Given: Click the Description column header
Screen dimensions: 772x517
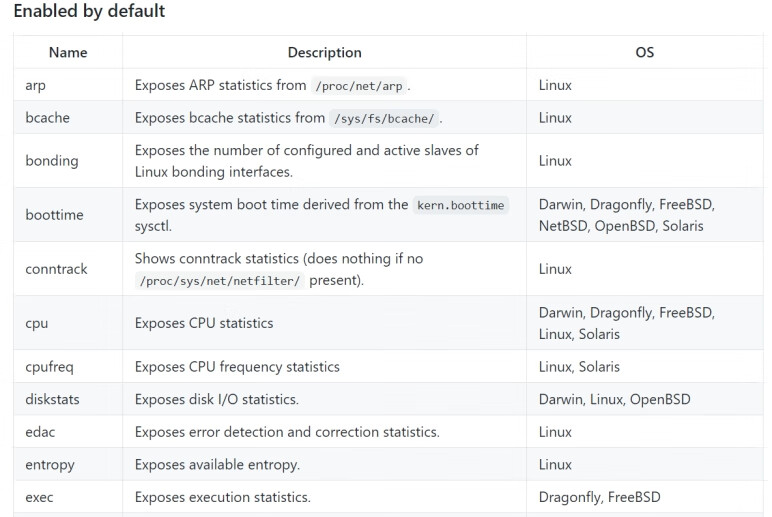Looking at the screenshot, I should click(324, 52).
